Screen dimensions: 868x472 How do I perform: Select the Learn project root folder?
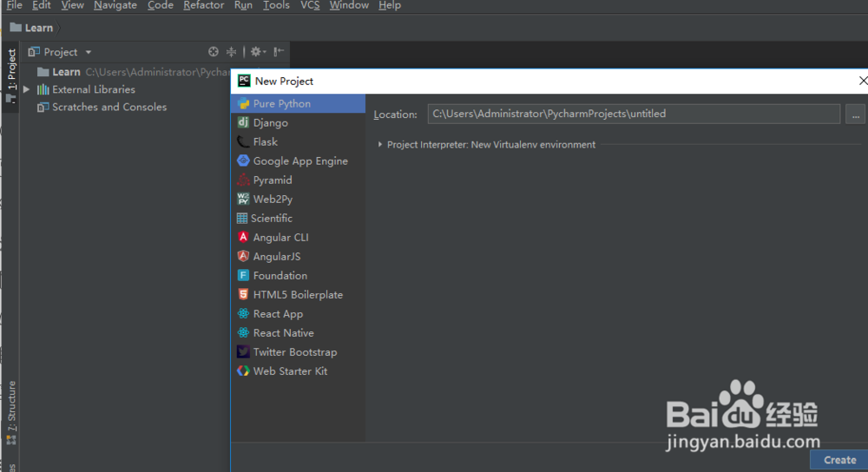66,72
